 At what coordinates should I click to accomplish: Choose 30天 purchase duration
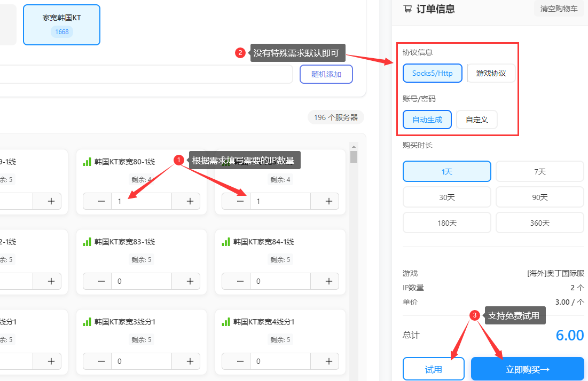point(446,197)
